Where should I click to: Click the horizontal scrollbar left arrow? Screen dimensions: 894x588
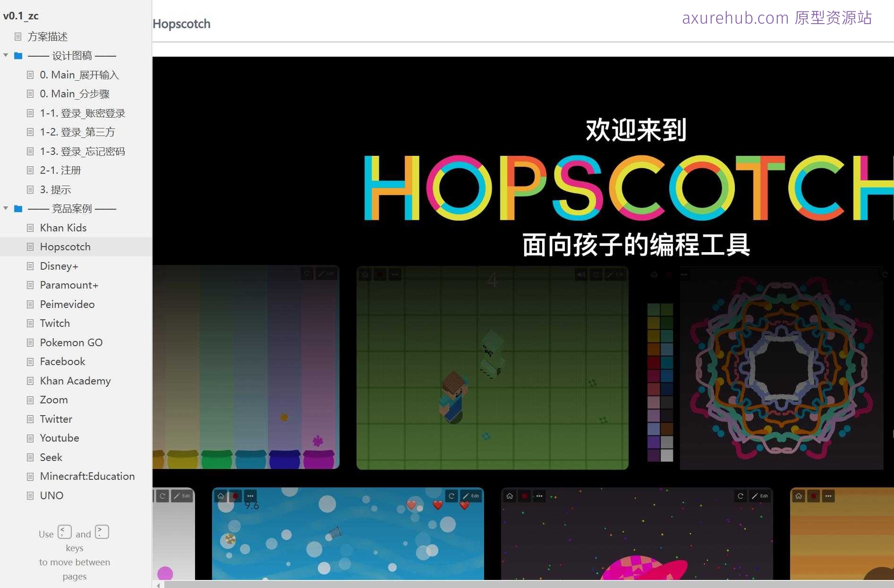[x=158, y=585]
